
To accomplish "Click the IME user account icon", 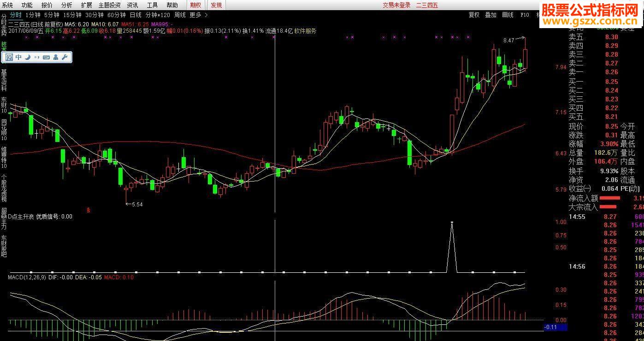I will [56, 57].
